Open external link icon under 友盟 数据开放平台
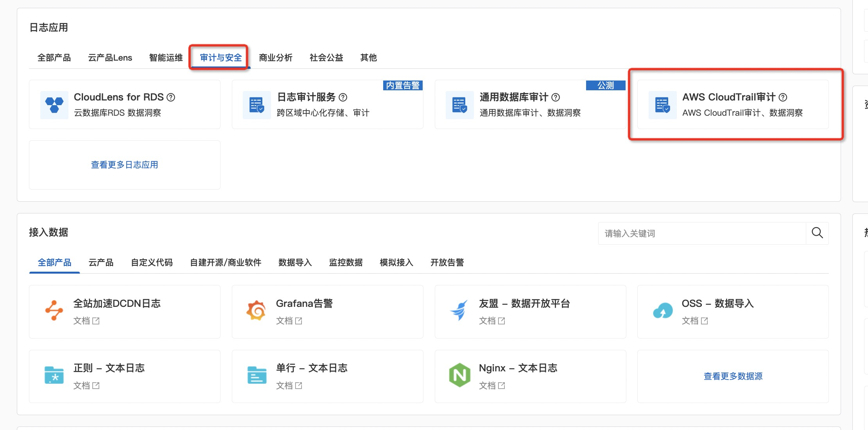Screen dimensions: 868x430 (502, 321)
